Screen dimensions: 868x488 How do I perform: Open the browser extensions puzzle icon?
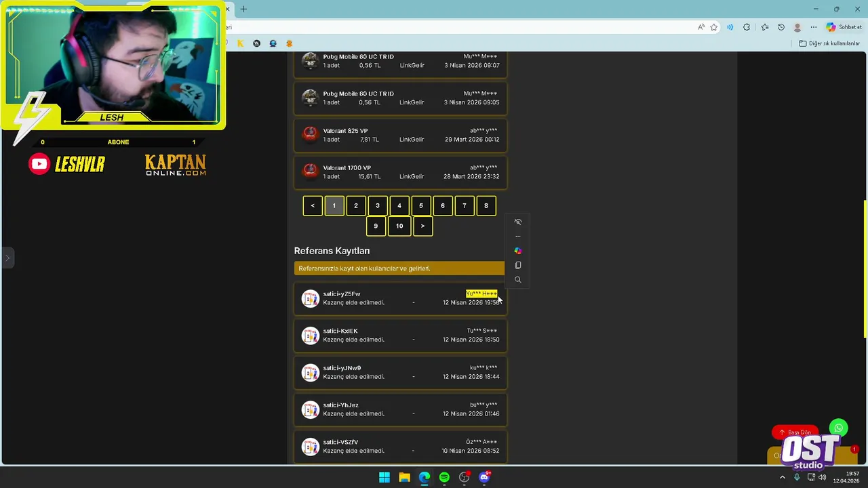click(747, 27)
